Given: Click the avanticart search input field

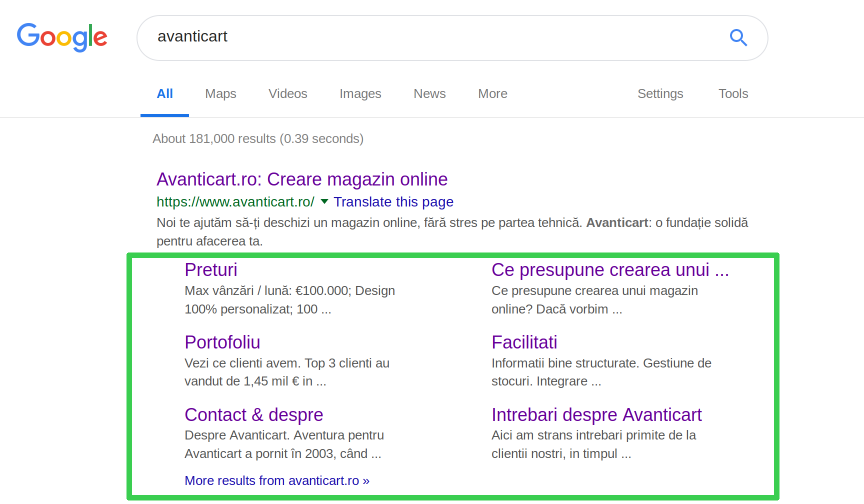Looking at the screenshot, I should [430, 37].
